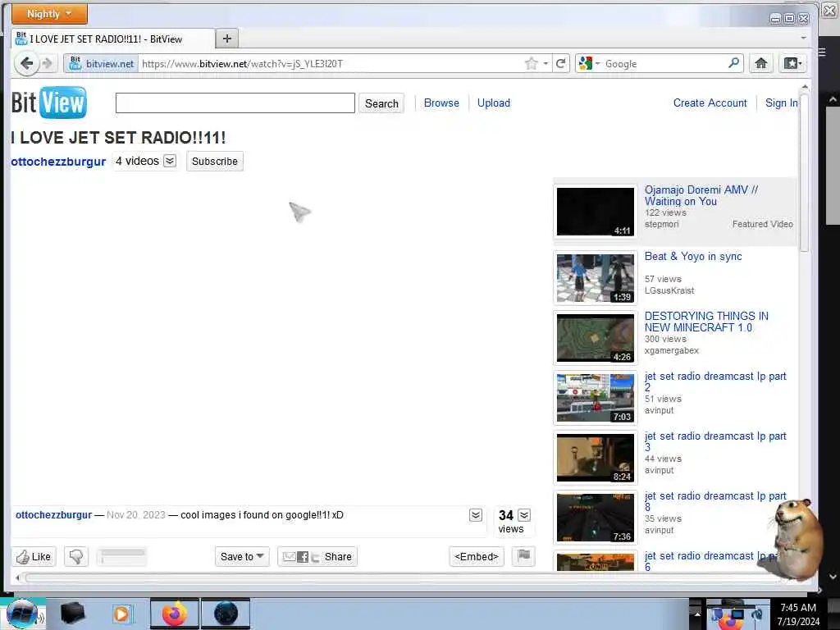This screenshot has width=840, height=630.
Task: Select the I LOVE JET SET RADIO tab
Action: [x=112, y=39]
